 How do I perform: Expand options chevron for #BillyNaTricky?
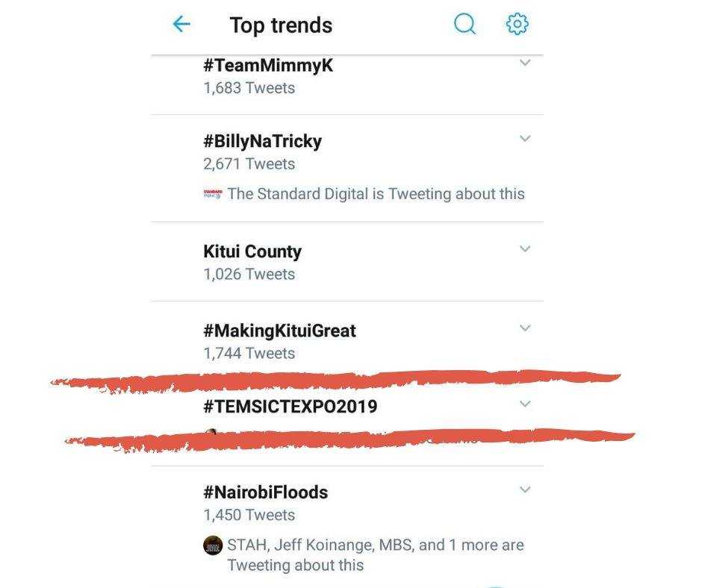click(x=525, y=139)
